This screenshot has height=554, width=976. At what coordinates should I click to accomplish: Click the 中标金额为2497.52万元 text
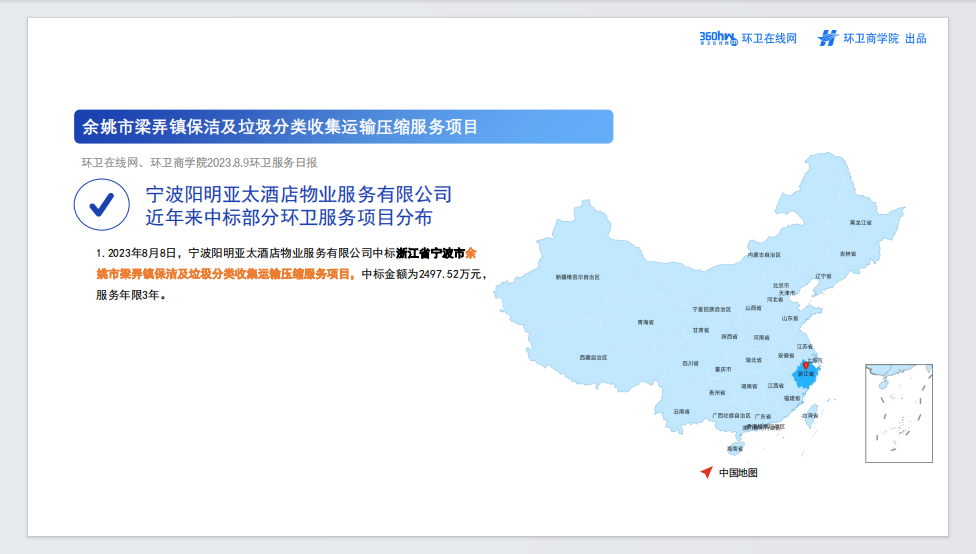pos(421,274)
